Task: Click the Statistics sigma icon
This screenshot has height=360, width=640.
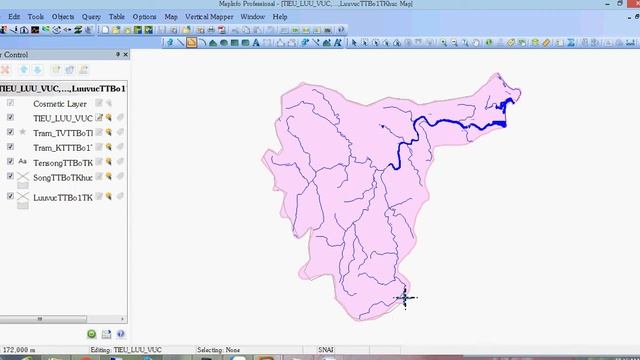Action: (x=571, y=42)
